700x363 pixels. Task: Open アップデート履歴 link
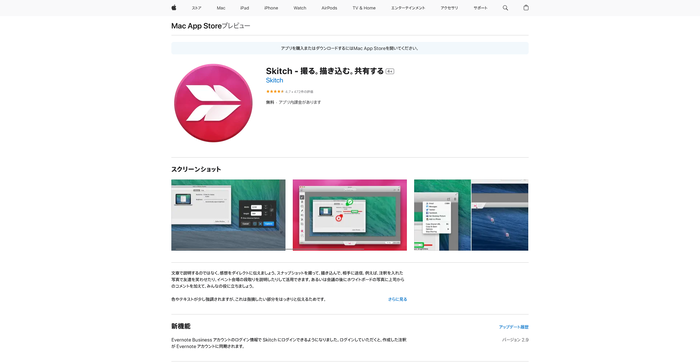click(513, 327)
